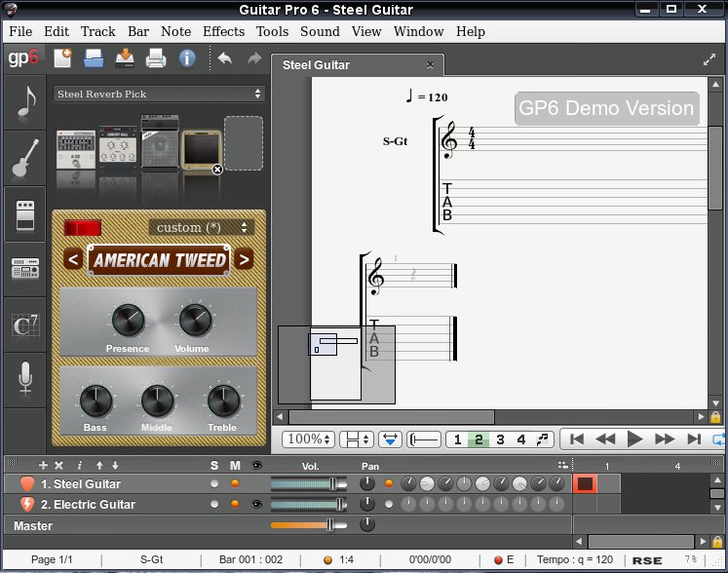Screen dimensions: 728x573
Task: Open the page layout mode dropdown
Action: point(356,439)
